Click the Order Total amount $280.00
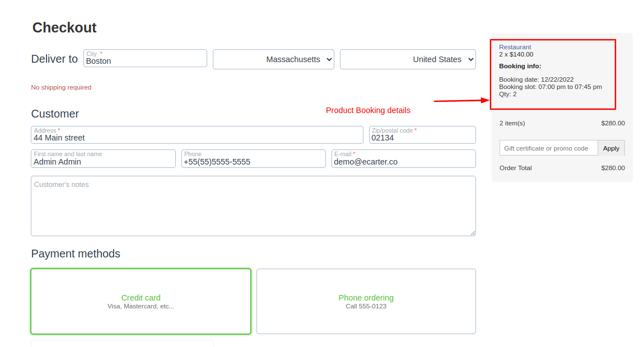Image resolution: width=644 pixels, height=347 pixels. [x=613, y=168]
